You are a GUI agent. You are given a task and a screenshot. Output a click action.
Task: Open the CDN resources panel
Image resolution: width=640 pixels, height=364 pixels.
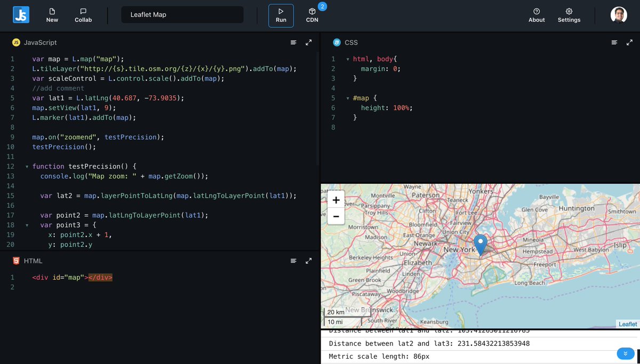(x=312, y=15)
